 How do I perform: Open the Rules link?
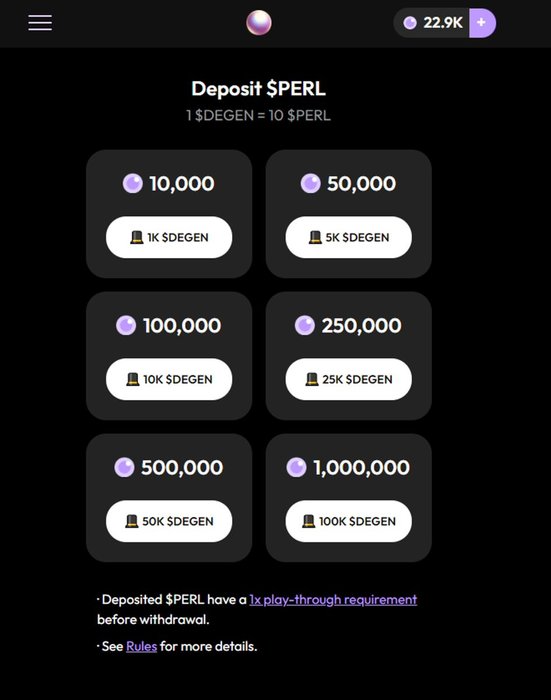[142, 646]
